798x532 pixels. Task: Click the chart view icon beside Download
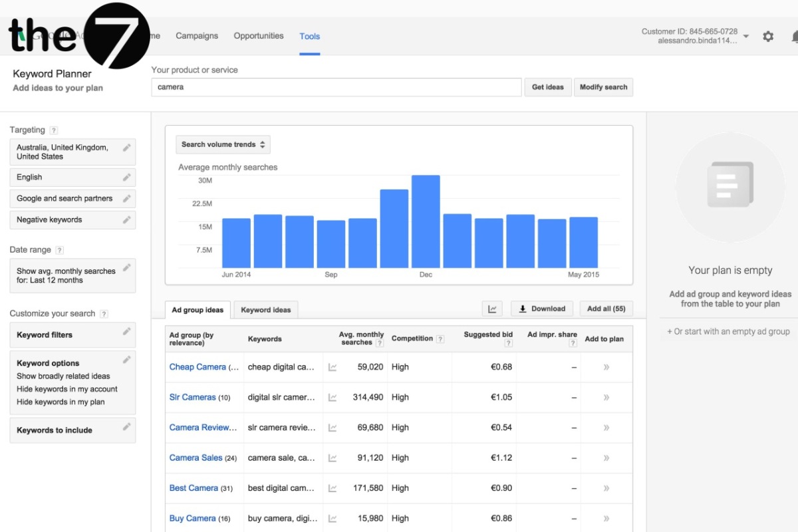click(492, 309)
